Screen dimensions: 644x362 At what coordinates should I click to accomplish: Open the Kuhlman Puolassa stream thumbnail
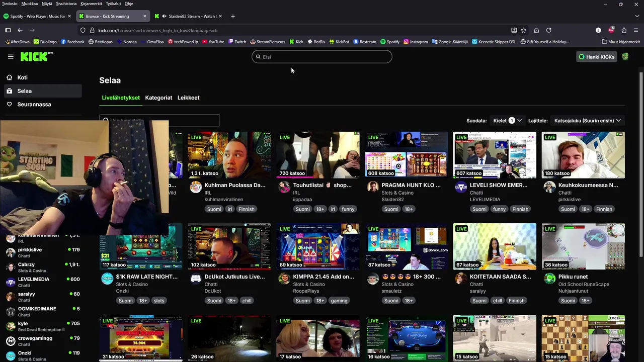pyautogui.click(x=229, y=155)
